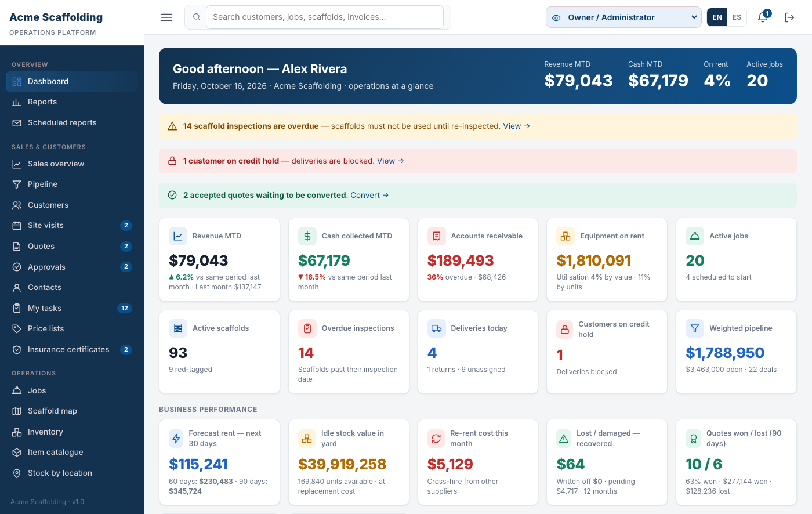Open the Active jobs card
The image size is (812, 514).
736,260
